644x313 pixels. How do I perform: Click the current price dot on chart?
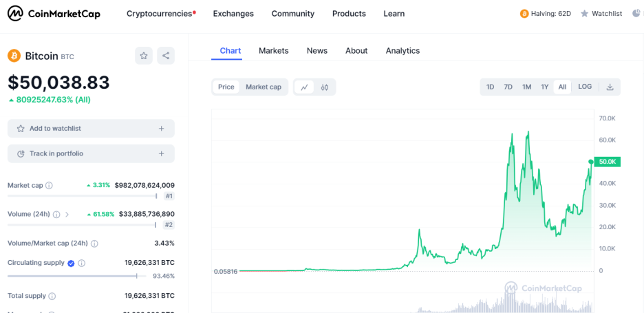[591, 162]
